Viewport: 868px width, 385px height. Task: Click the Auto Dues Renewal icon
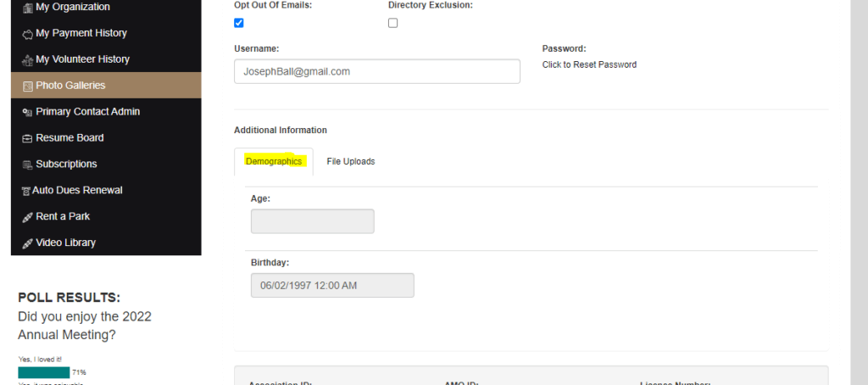tap(25, 191)
